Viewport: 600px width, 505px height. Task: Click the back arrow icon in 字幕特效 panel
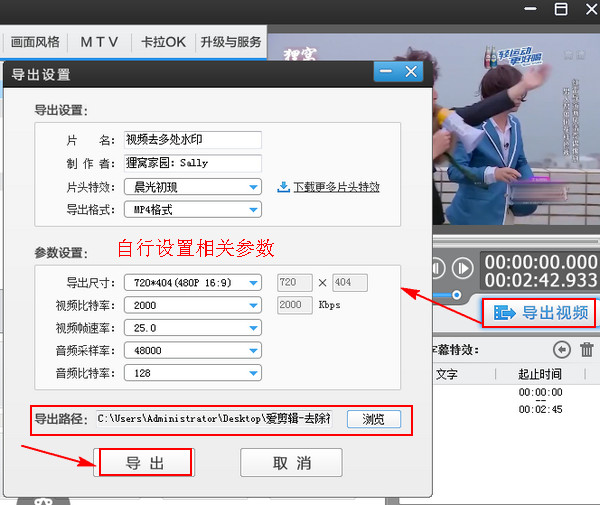562,350
